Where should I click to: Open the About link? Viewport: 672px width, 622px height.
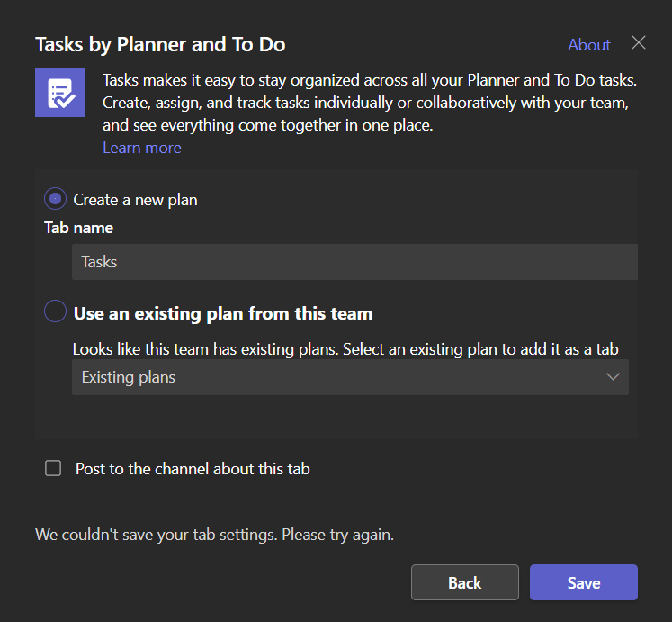click(x=589, y=45)
